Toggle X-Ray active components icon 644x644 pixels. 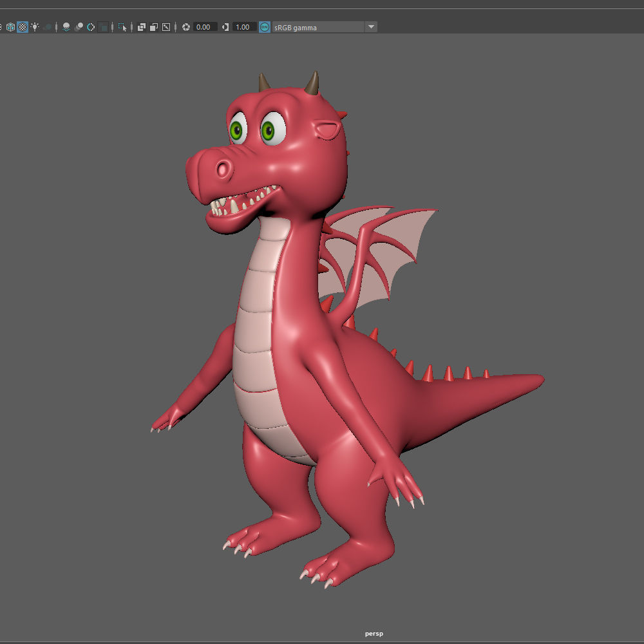[154, 27]
